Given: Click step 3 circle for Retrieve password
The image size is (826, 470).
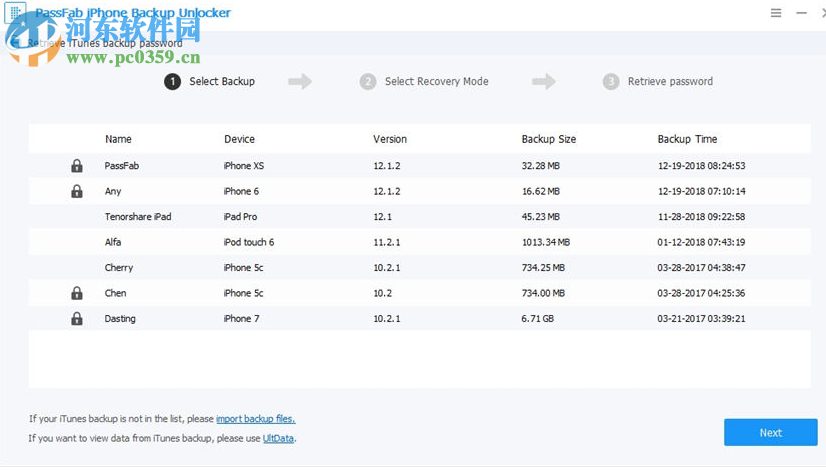Looking at the screenshot, I should [x=611, y=82].
